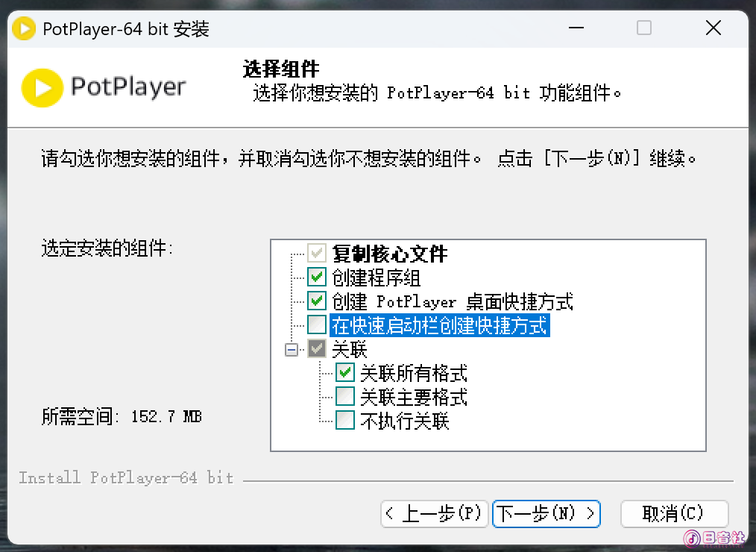
Task: Click the disabled 复制核心文件 checkbox
Action: click(x=316, y=253)
